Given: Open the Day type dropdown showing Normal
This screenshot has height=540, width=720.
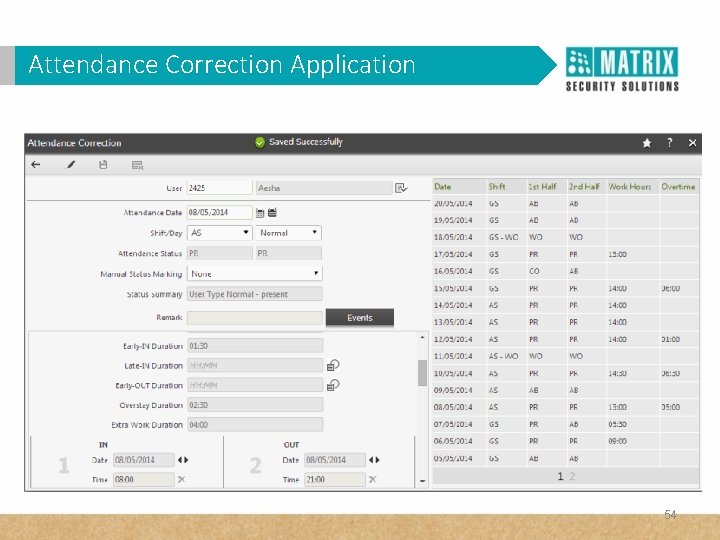Looking at the screenshot, I should pos(288,233).
